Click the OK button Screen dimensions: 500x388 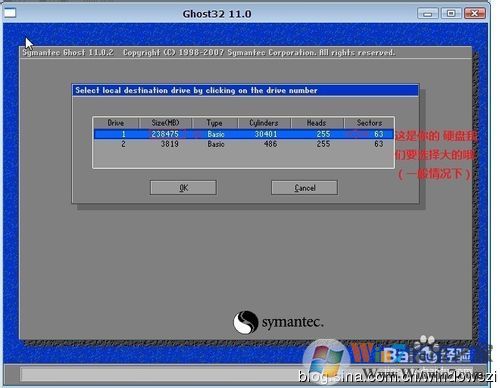(183, 188)
